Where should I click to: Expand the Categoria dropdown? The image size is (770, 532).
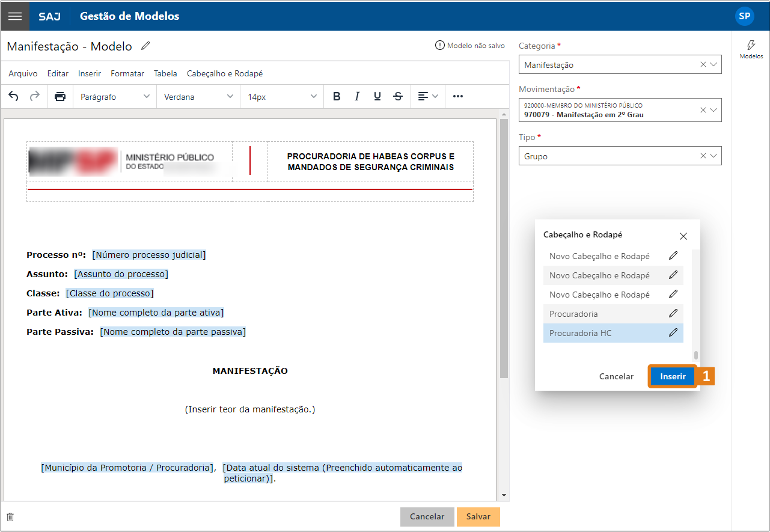713,65
